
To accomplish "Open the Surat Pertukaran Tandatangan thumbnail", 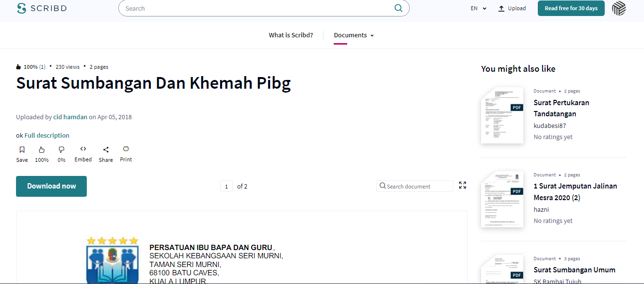I will pos(502,115).
